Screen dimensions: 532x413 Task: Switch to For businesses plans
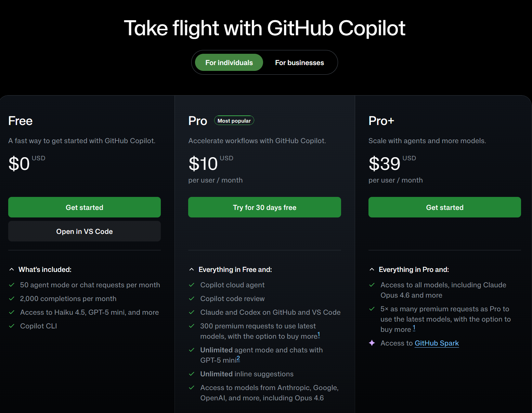click(299, 63)
